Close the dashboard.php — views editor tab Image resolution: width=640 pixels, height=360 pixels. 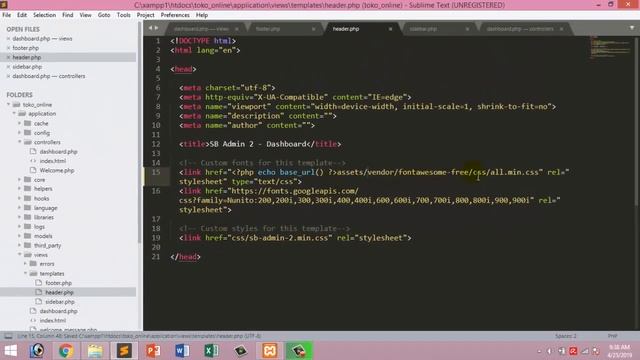[237, 29]
